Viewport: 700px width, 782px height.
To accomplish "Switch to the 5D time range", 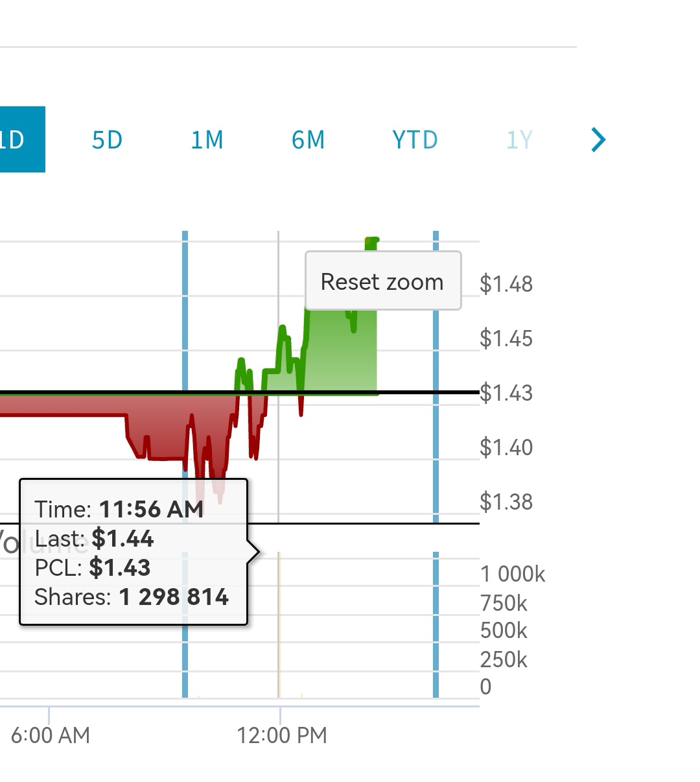I will tap(107, 140).
